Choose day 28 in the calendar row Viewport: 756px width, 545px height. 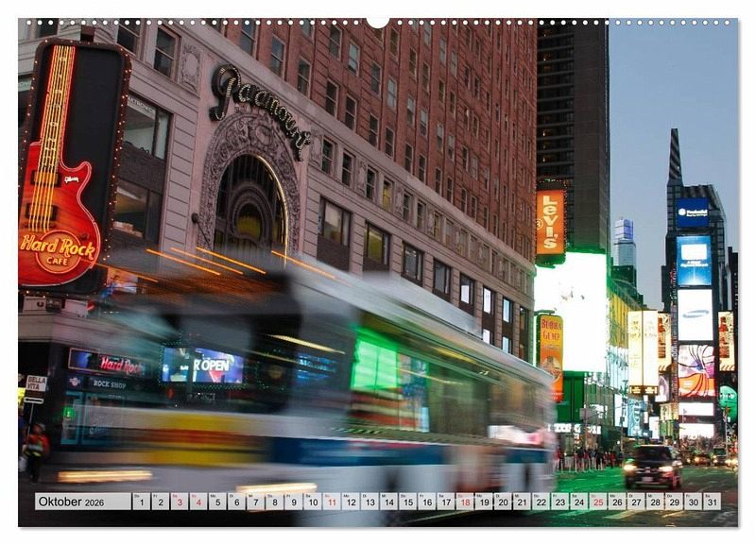click(x=656, y=502)
